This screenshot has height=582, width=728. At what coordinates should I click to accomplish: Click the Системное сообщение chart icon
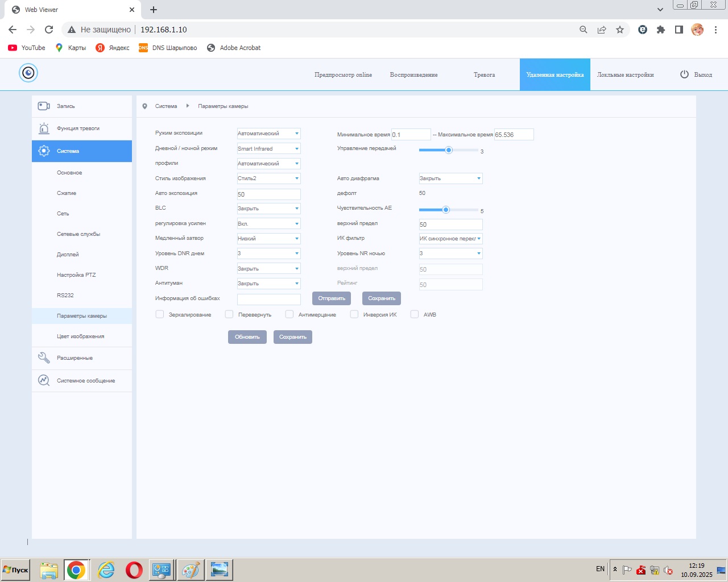pyautogui.click(x=44, y=381)
